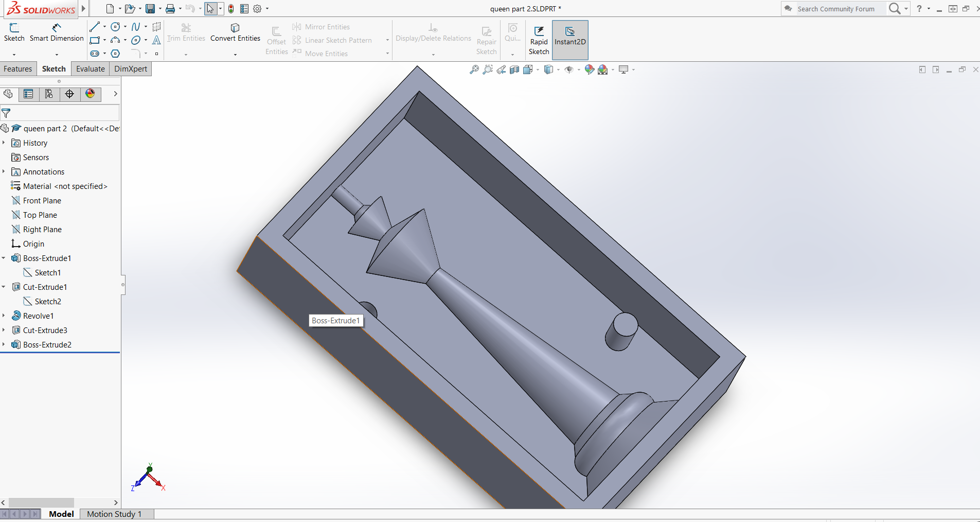Click the Apply Scene icon
Image resolution: width=980 pixels, height=522 pixels.
point(603,69)
